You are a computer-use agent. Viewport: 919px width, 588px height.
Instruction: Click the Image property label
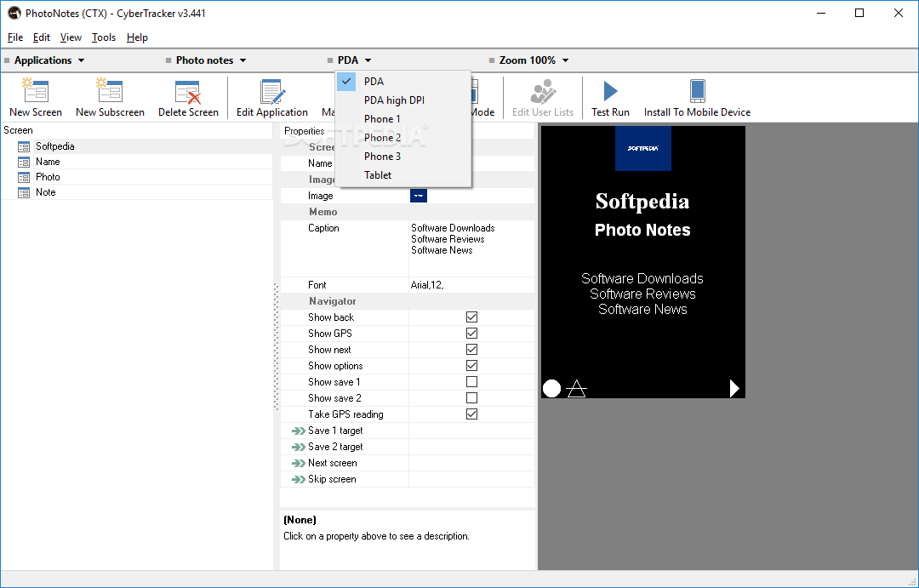[x=321, y=196]
